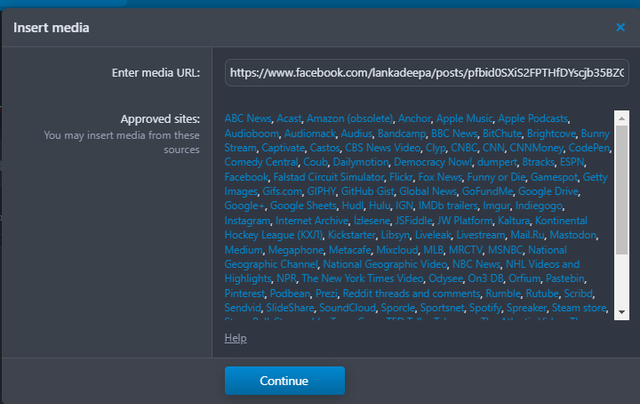This screenshot has height=404, width=640.
Task: Open the ESPN link
Action: [572, 162]
